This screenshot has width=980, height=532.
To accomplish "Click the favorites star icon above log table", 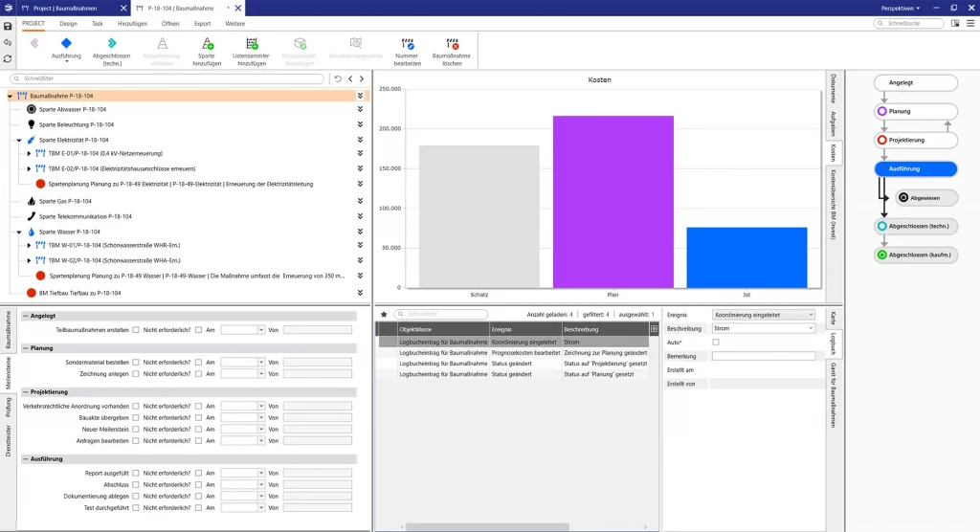I will tap(384, 314).
